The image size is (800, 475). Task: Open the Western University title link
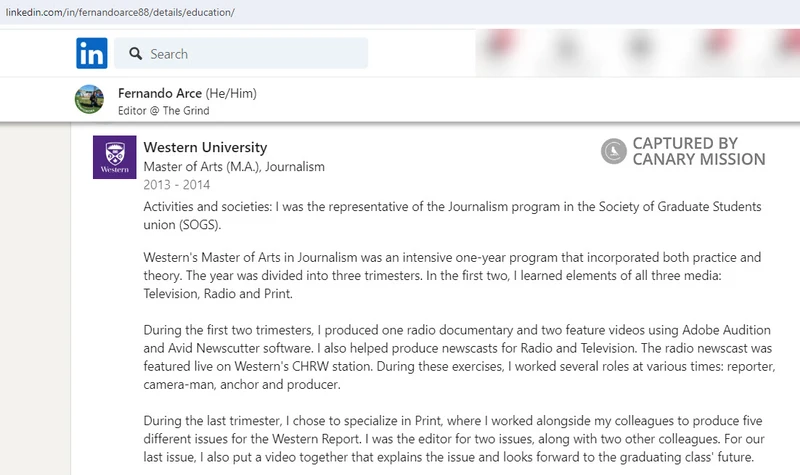[205, 147]
